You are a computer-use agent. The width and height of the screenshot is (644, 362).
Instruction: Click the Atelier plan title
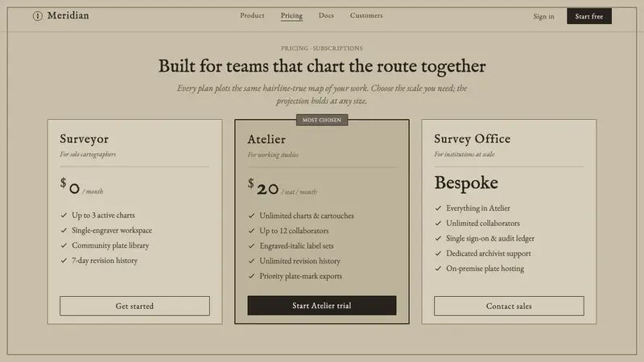pos(266,139)
